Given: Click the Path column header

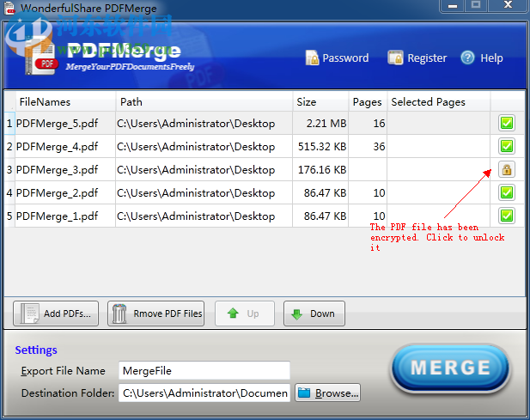Looking at the screenshot, I should pos(204,101).
